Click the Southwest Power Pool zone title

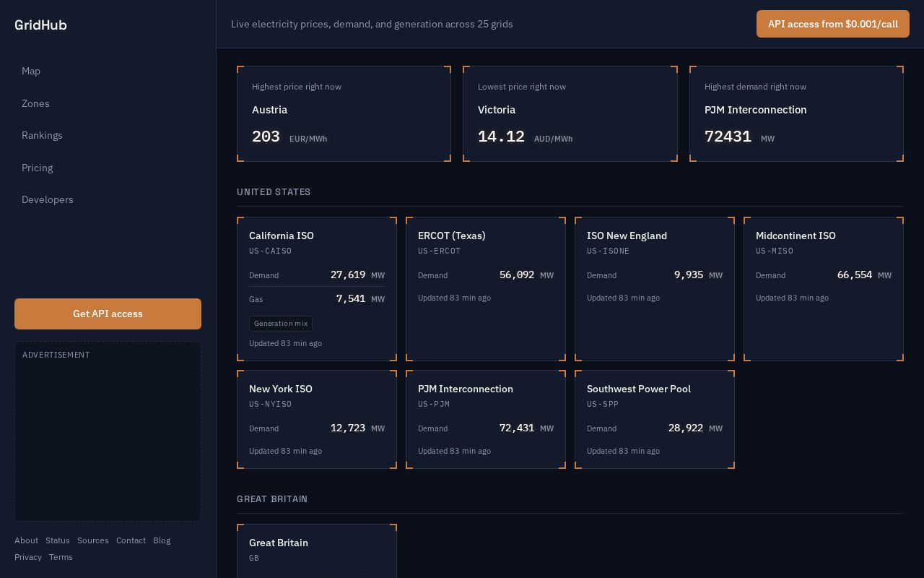pyautogui.click(x=639, y=389)
